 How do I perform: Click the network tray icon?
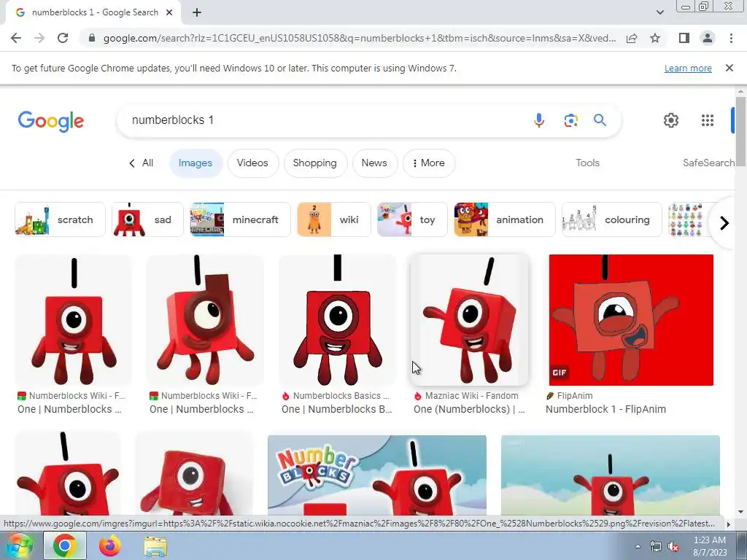pos(656,547)
